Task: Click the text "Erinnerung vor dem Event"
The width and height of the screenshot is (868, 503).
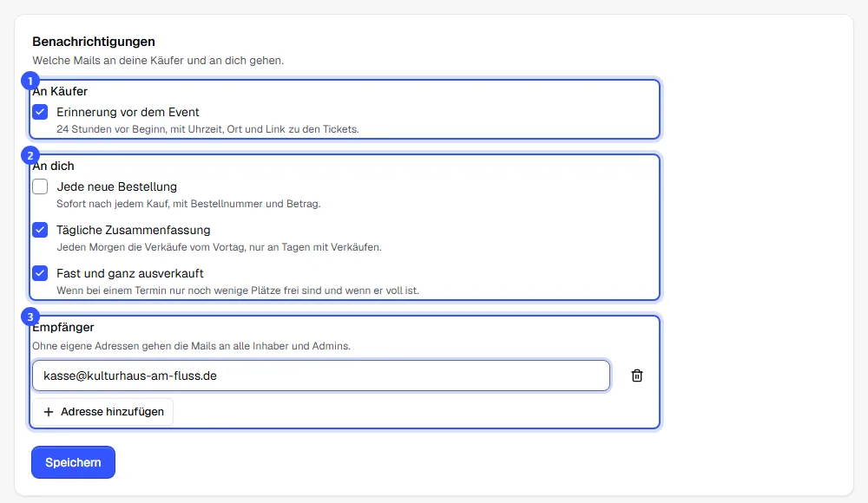Action: (128, 112)
